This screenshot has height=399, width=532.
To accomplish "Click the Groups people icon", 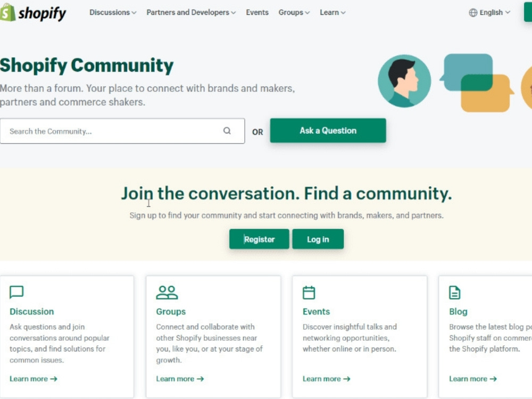I will (167, 293).
